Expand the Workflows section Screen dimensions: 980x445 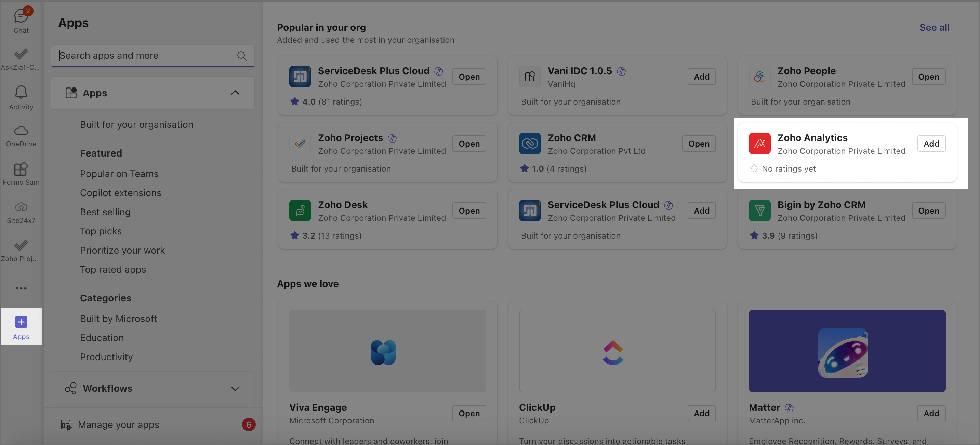pyautogui.click(x=235, y=388)
